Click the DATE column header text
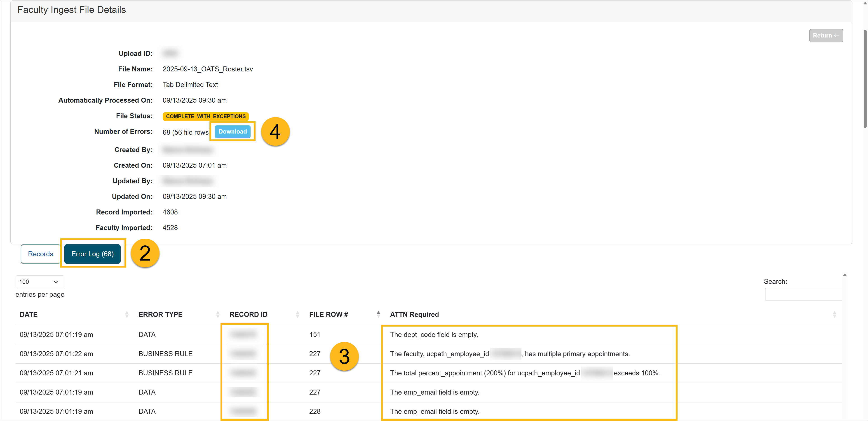 [x=29, y=315]
